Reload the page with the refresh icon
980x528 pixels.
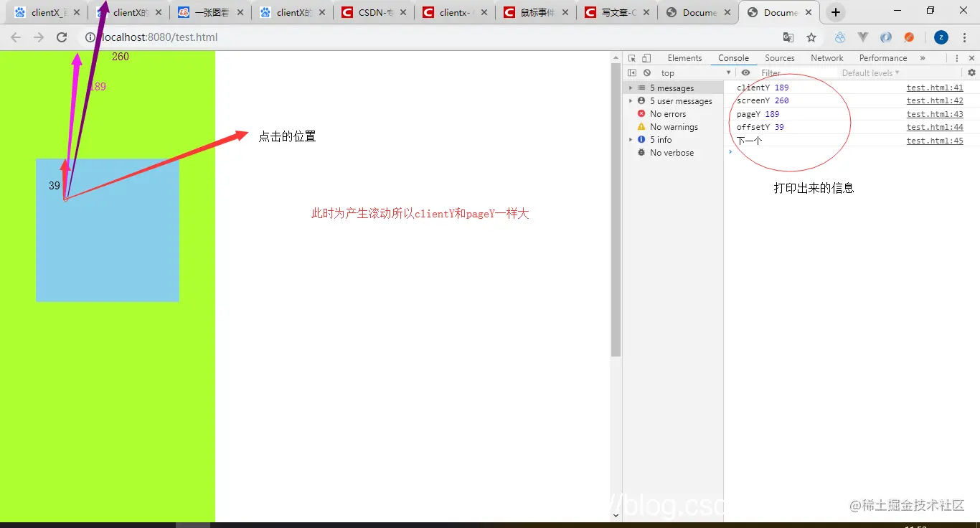pyautogui.click(x=62, y=37)
